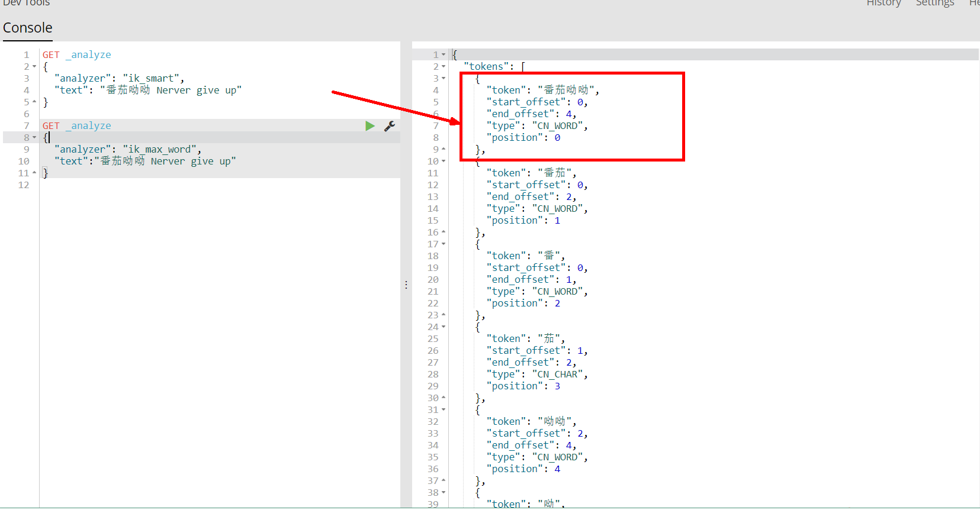The width and height of the screenshot is (980, 510).
Task: Toggle the fold marker at editor line 5
Action: click(x=34, y=102)
